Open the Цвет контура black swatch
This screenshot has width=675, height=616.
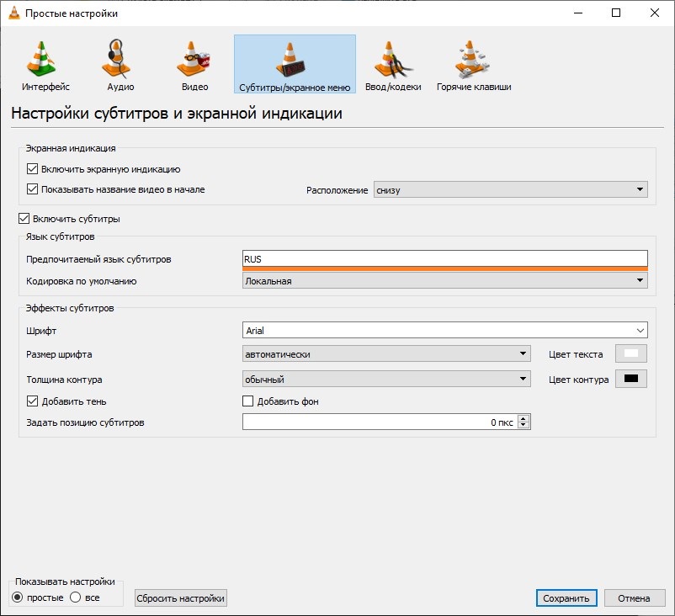(631, 379)
